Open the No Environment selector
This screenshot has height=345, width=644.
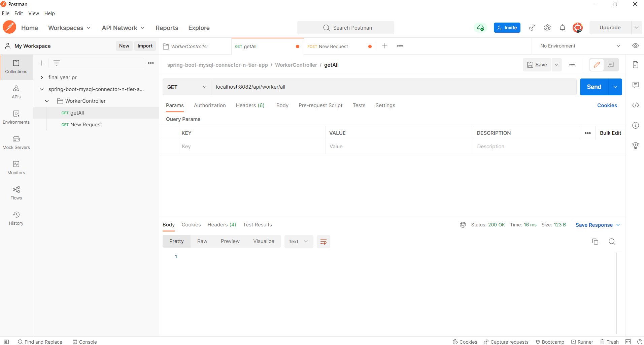point(580,46)
